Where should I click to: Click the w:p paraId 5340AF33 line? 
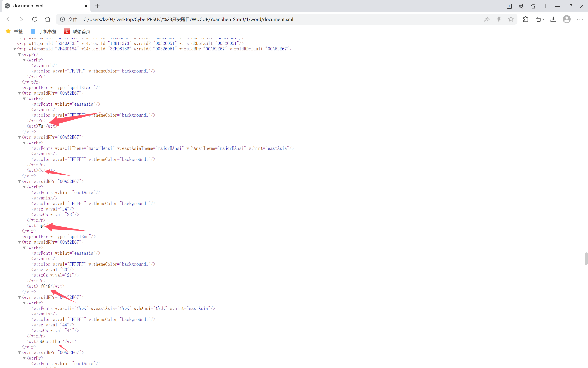130,43
